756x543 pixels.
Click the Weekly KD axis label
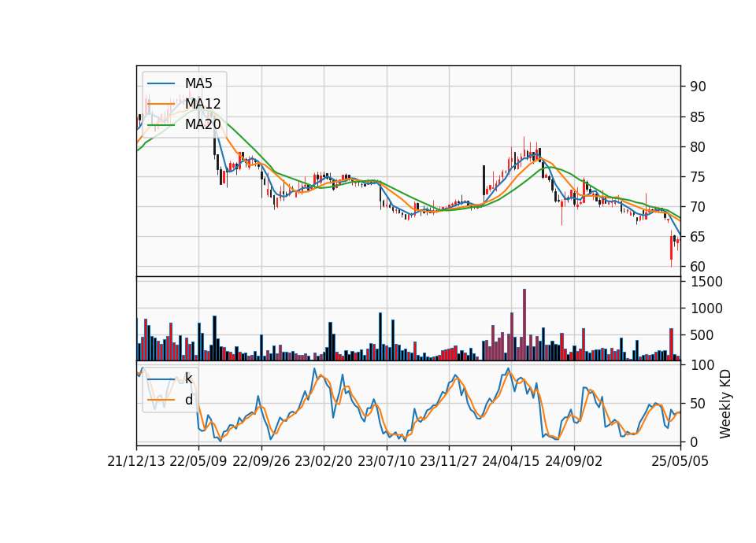click(x=725, y=404)
